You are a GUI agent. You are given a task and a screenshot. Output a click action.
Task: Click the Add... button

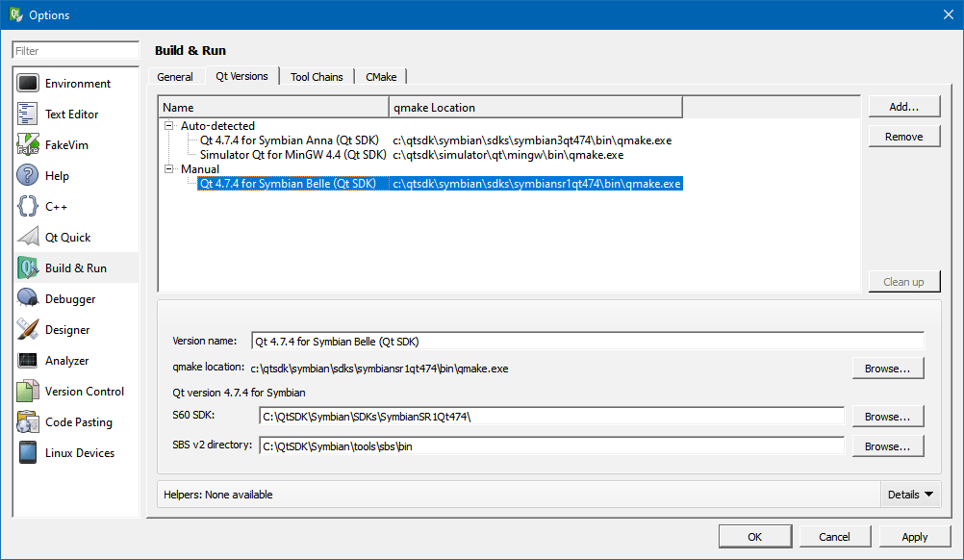click(x=903, y=107)
